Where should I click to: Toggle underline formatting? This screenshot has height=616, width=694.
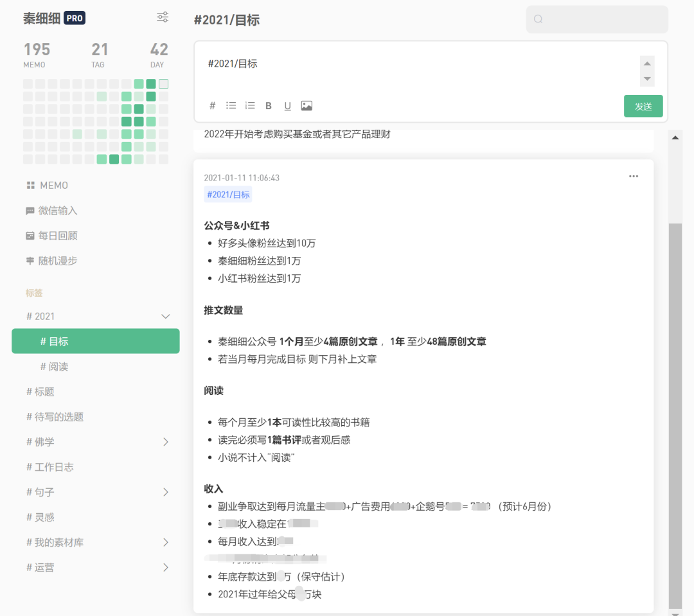pyautogui.click(x=288, y=106)
